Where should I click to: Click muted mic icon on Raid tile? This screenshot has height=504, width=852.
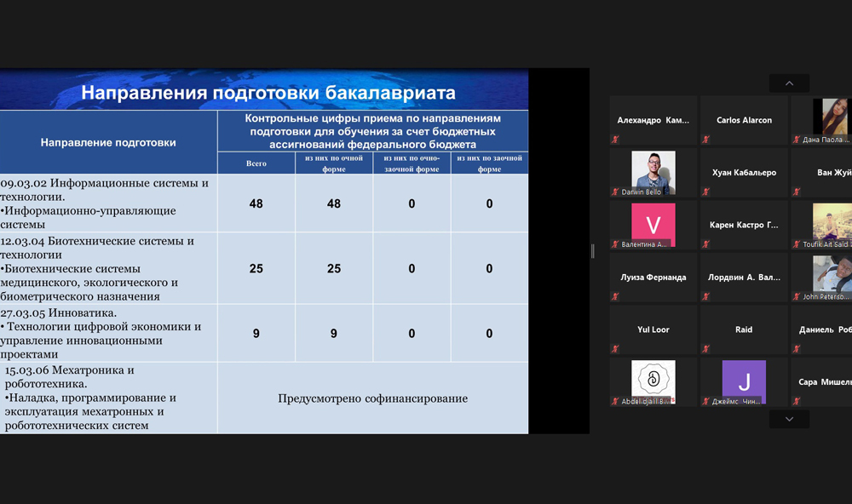click(x=705, y=348)
